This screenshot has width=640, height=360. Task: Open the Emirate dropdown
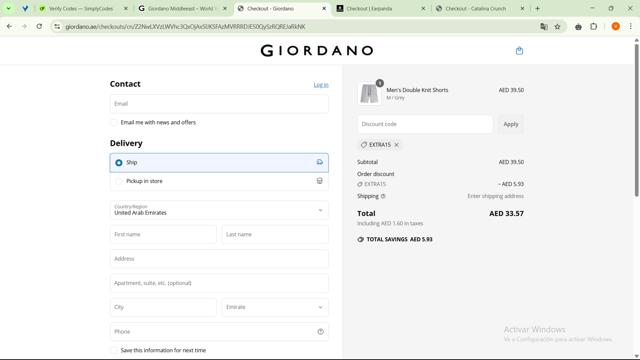(x=275, y=307)
